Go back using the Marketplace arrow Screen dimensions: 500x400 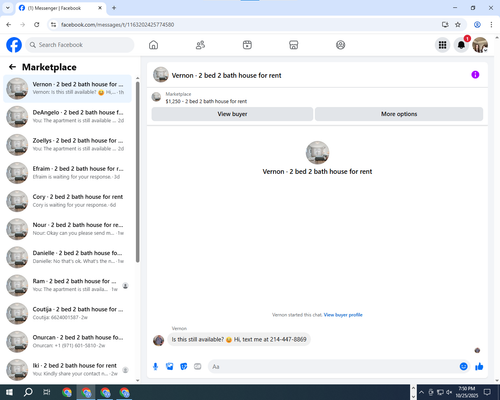click(x=12, y=67)
